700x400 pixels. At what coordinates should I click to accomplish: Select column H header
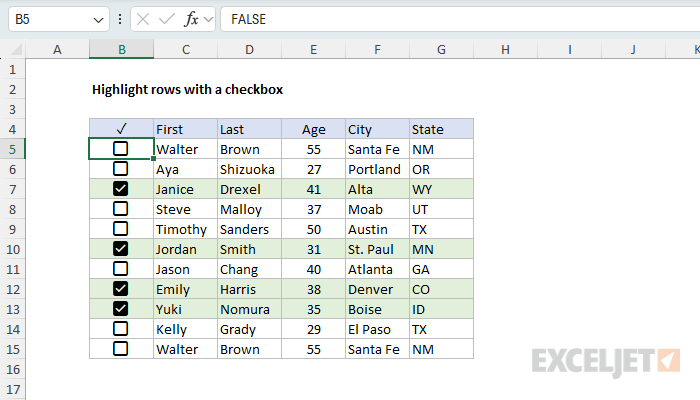point(505,49)
